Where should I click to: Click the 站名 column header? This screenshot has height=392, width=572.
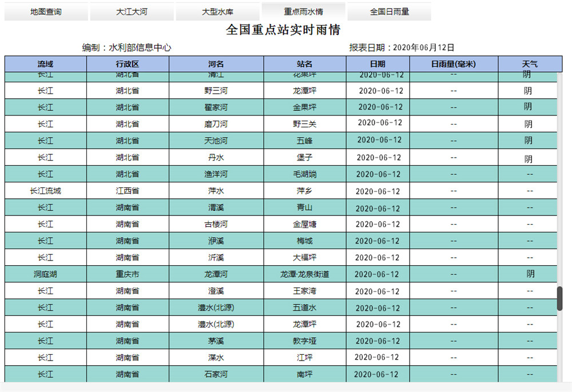tap(305, 64)
